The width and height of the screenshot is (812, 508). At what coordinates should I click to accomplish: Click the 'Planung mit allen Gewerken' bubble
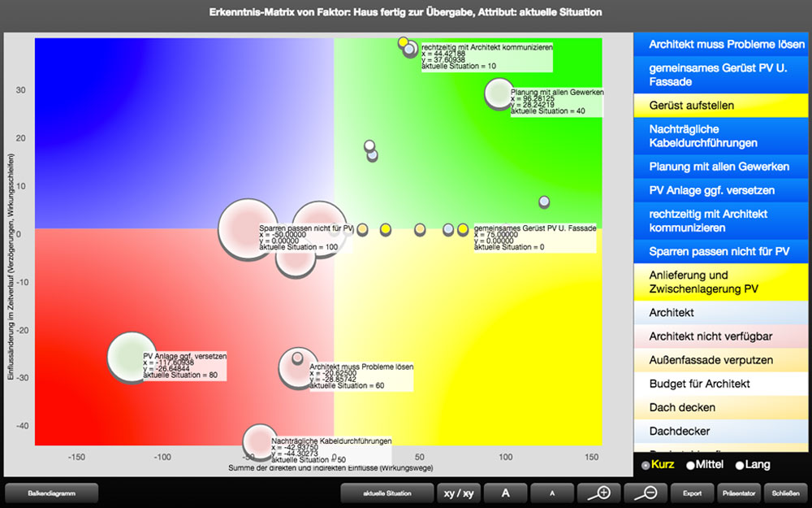pyautogui.click(x=499, y=93)
